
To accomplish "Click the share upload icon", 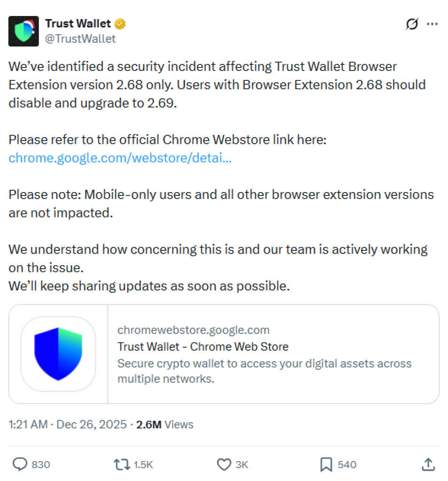I will coord(428,465).
